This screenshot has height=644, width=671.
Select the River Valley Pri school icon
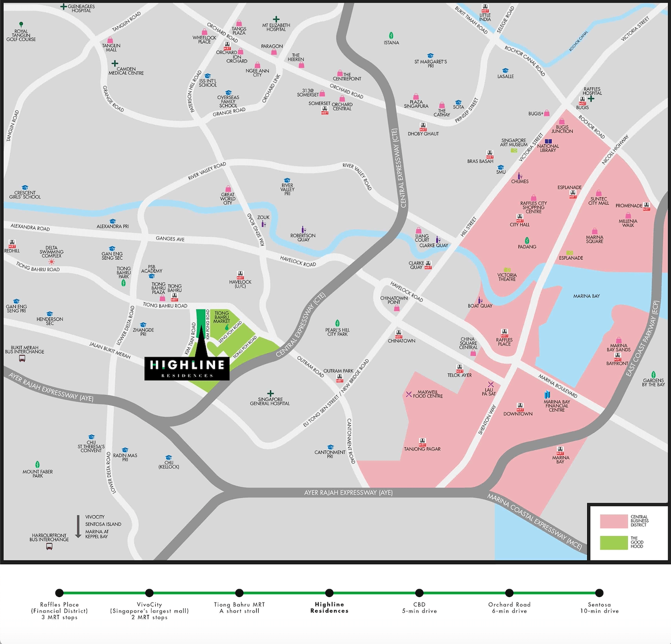287,180
